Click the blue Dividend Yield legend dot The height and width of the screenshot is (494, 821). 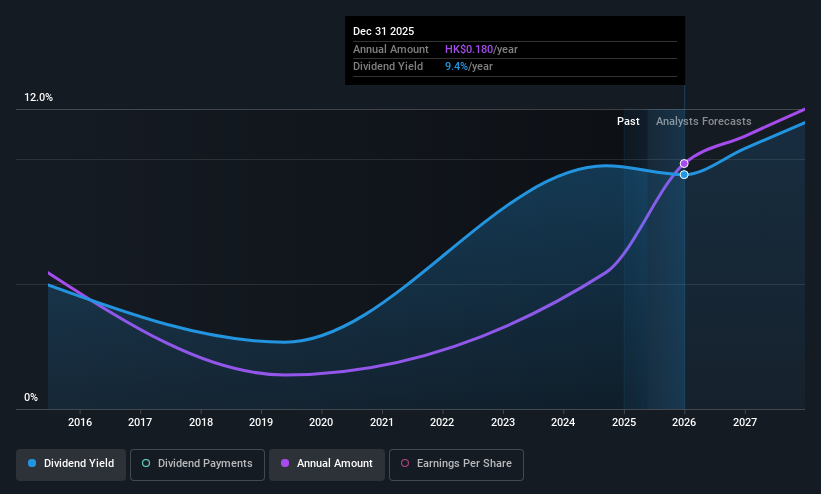coord(32,463)
